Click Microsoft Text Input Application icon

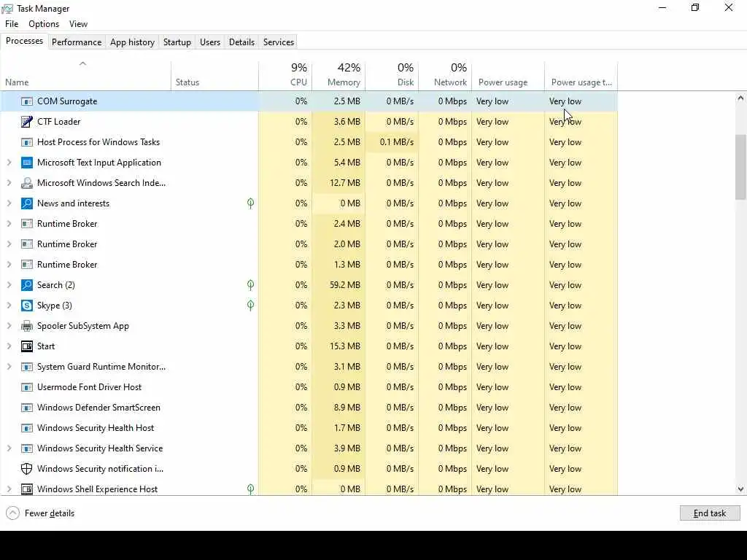(27, 163)
